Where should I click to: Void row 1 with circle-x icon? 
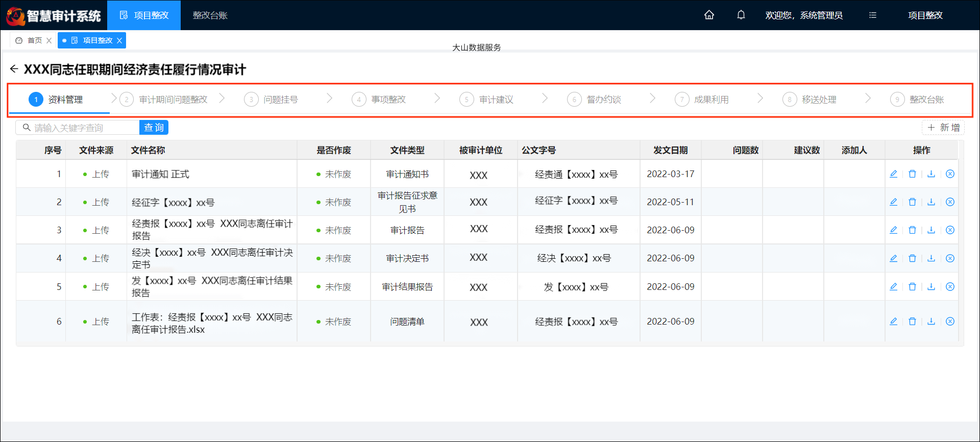point(950,174)
